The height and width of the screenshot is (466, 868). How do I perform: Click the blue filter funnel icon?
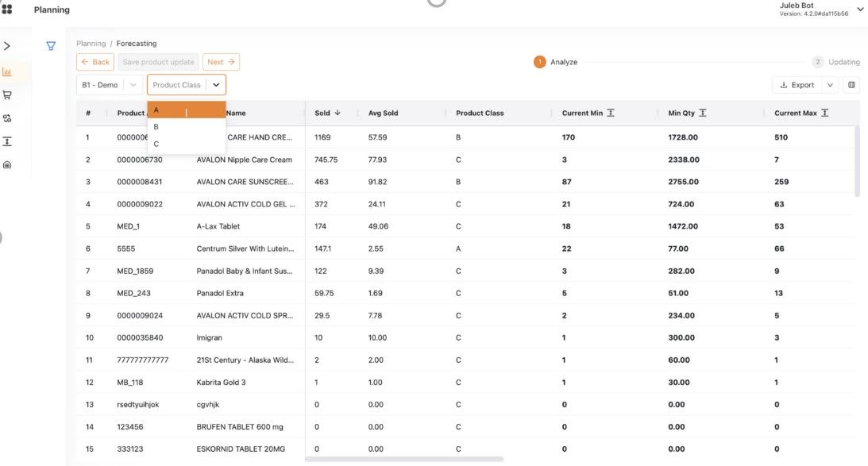[51, 46]
